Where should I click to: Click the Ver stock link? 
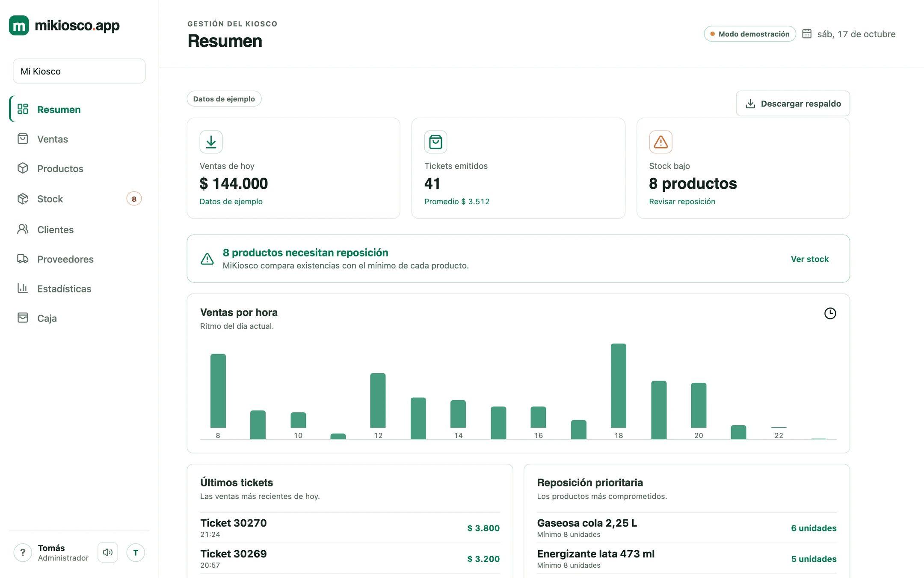click(809, 259)
